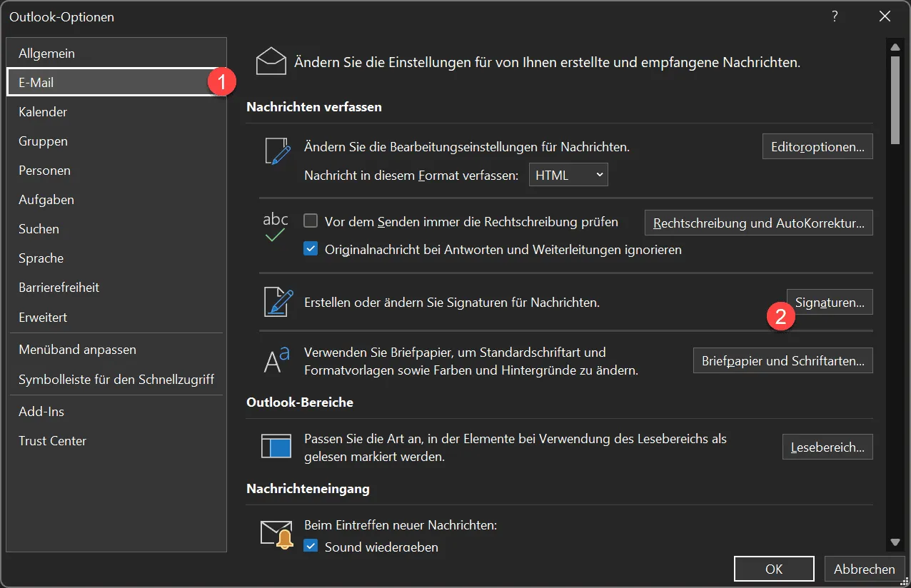Click the Beim Eintreffen neuer Nachrichten text
This screenshot has height=588, width=911.
click(x=401, y=525)
